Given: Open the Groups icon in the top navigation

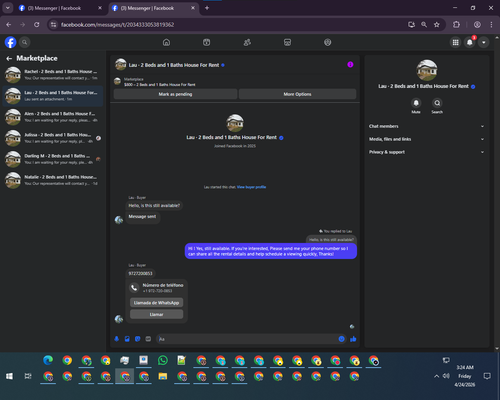Looking at the screenshot, I should (x=328, y=42).
